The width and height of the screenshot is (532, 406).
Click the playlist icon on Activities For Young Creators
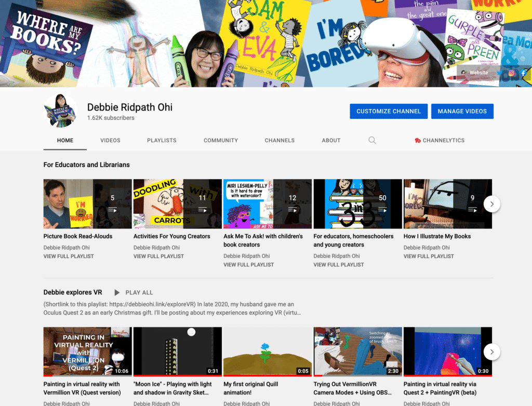pos(203,210)
